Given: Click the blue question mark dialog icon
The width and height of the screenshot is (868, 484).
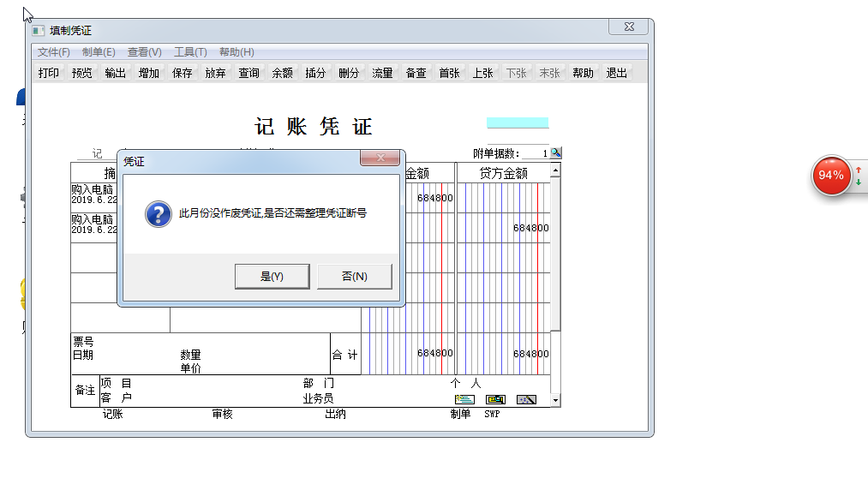Looking at the screenshot, I should coord(159,214).
